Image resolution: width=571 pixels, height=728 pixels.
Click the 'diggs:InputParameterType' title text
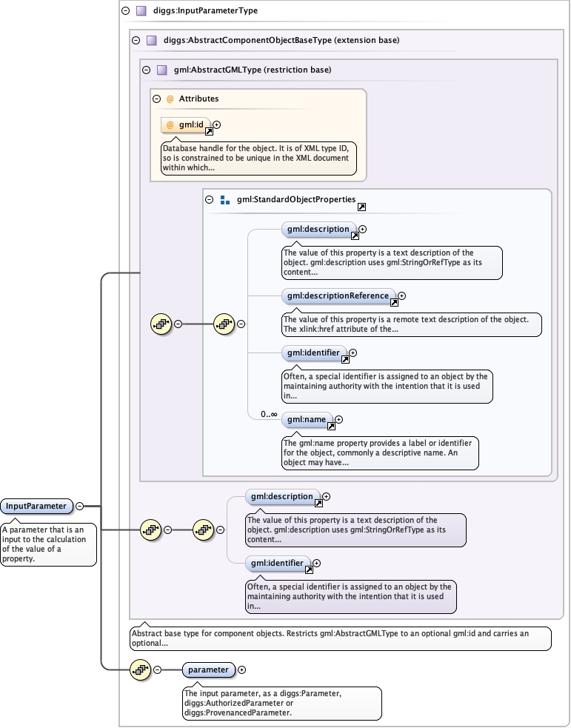(x=205, y=10)
